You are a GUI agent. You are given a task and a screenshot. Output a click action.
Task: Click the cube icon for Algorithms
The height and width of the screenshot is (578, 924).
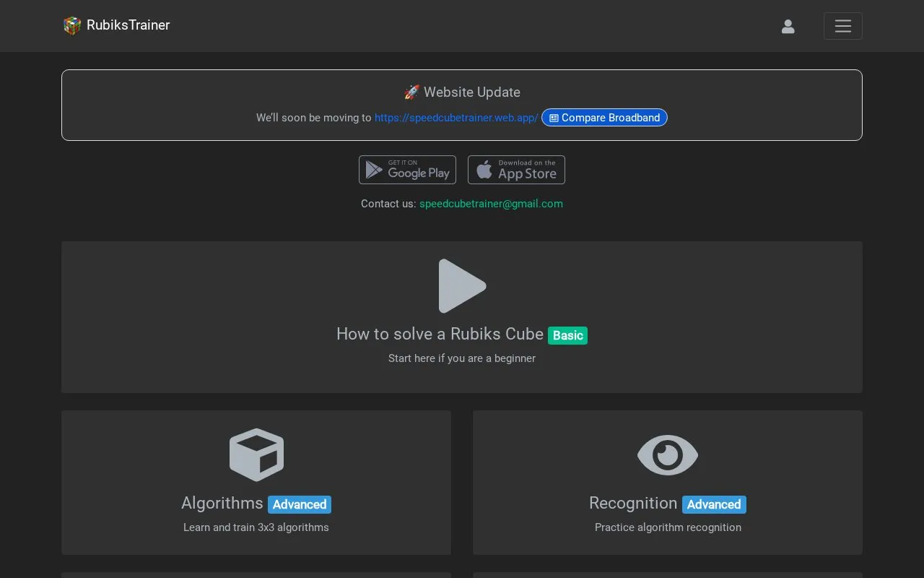256,455
